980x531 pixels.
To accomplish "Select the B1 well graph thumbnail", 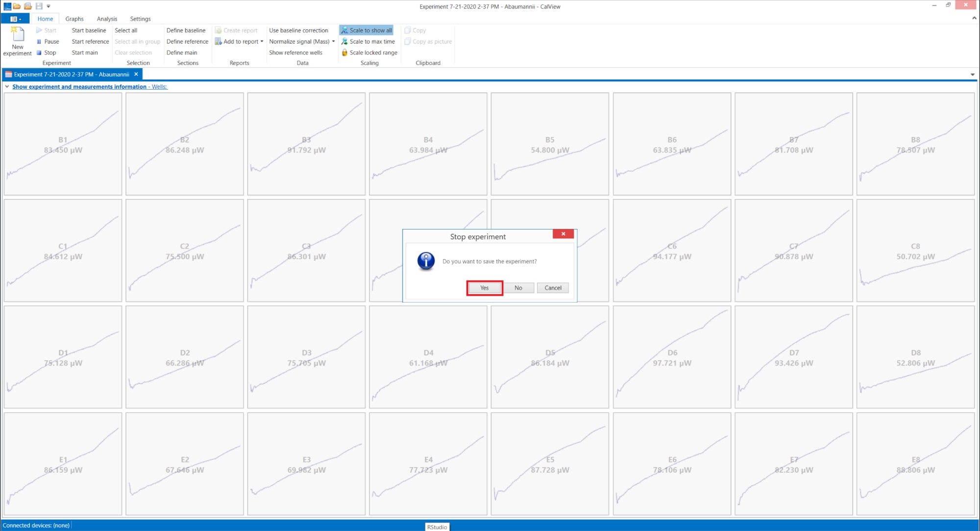I will (x=63, y=144).
